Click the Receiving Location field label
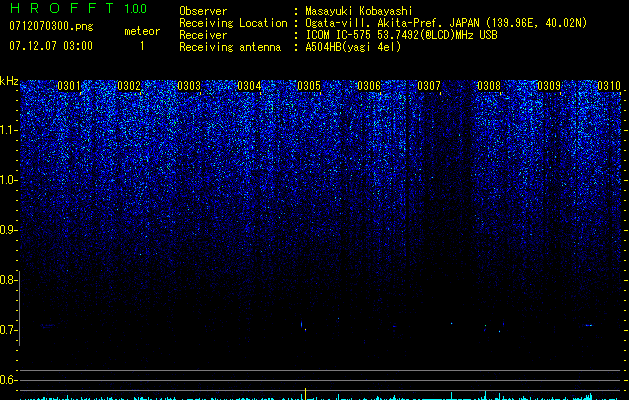Screen dimensions: 629x400 [x=233, y=23]
